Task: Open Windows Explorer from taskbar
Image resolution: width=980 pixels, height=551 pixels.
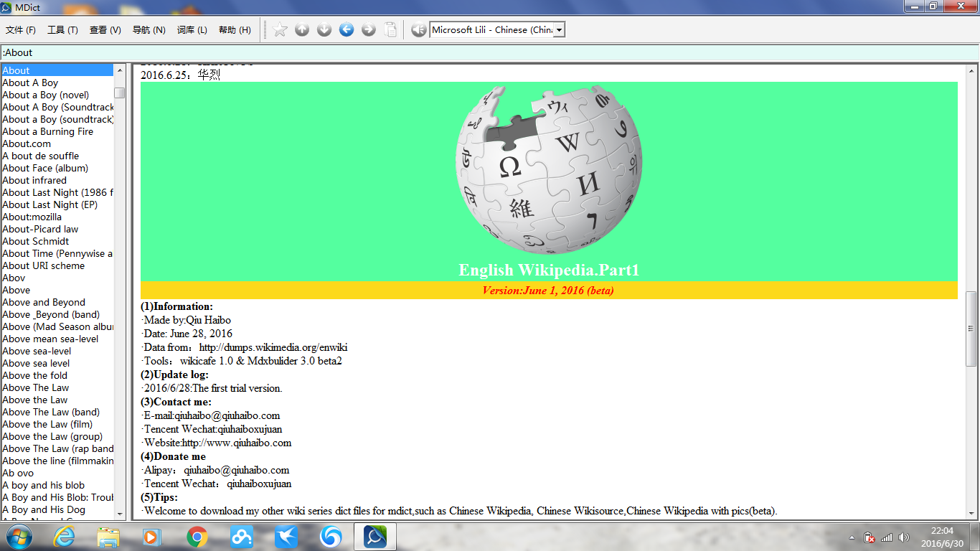Action: (108, 537)
